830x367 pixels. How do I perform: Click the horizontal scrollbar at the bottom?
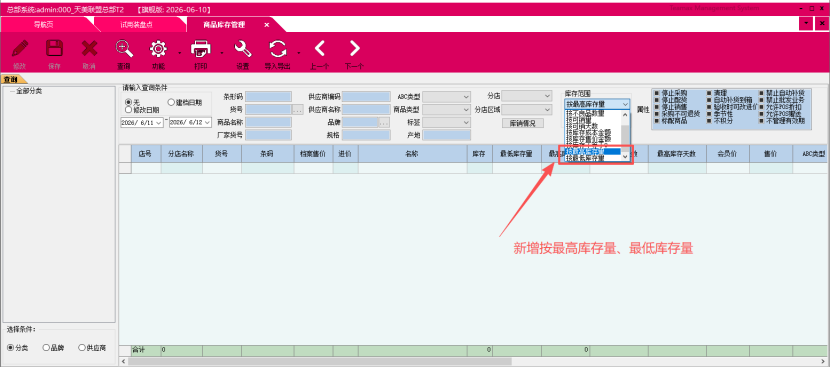320,361
